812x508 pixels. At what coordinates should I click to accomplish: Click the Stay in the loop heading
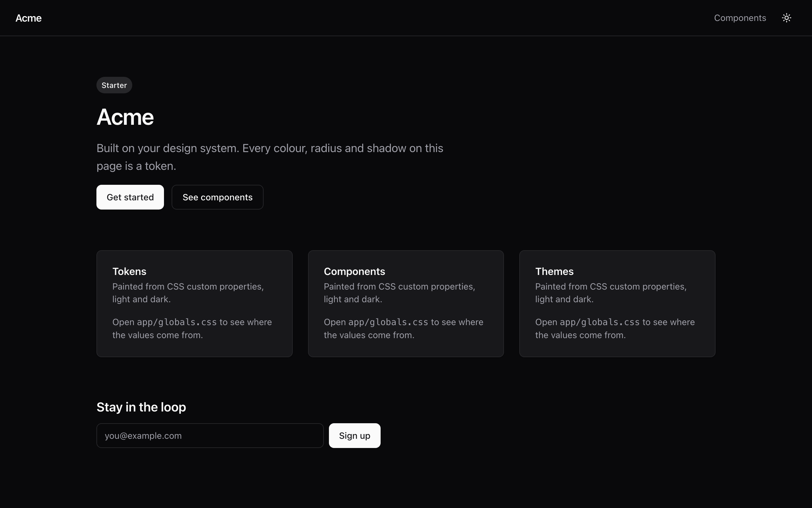point(141,407)
